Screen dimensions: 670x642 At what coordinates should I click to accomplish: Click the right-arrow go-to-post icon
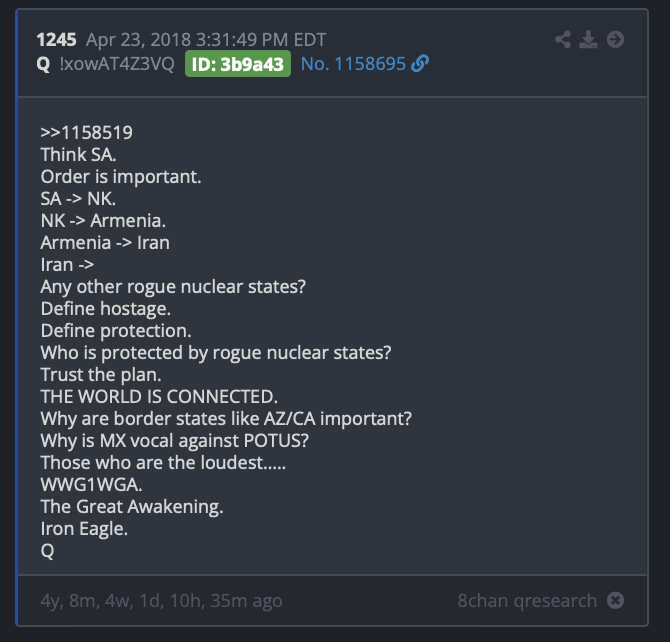click(x=615, y=39)
